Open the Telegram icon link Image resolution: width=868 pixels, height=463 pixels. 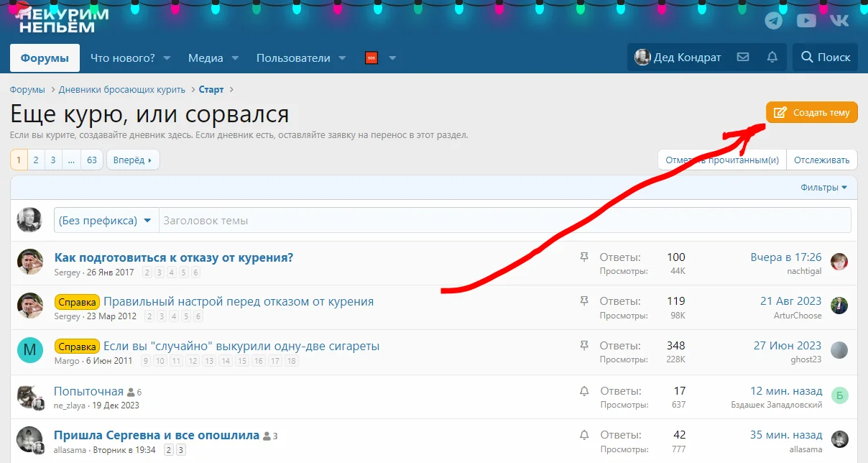[x=774, y=20]
